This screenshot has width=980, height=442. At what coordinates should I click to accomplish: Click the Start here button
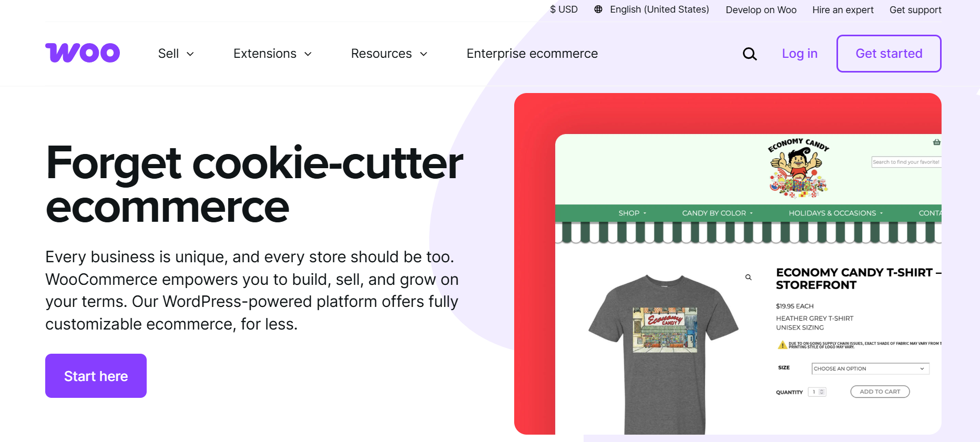[96, 376]
